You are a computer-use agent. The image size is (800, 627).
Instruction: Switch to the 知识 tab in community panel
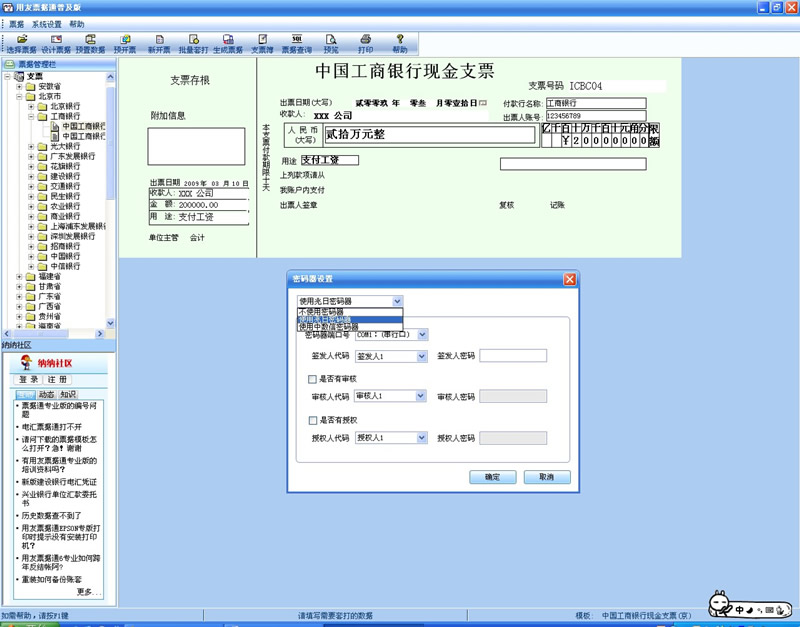point(68,394)
